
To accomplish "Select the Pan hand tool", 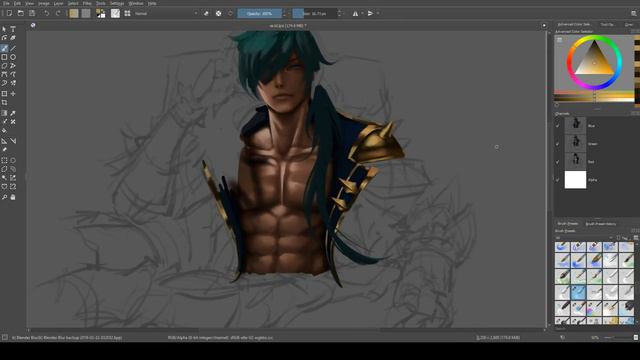I will [13, 197].
